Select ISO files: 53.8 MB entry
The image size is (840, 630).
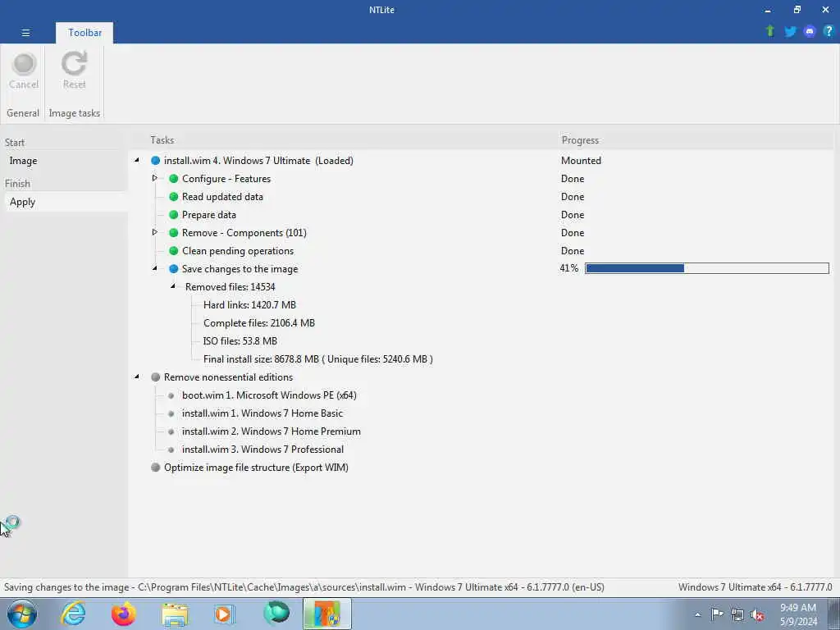pos(240,341)
